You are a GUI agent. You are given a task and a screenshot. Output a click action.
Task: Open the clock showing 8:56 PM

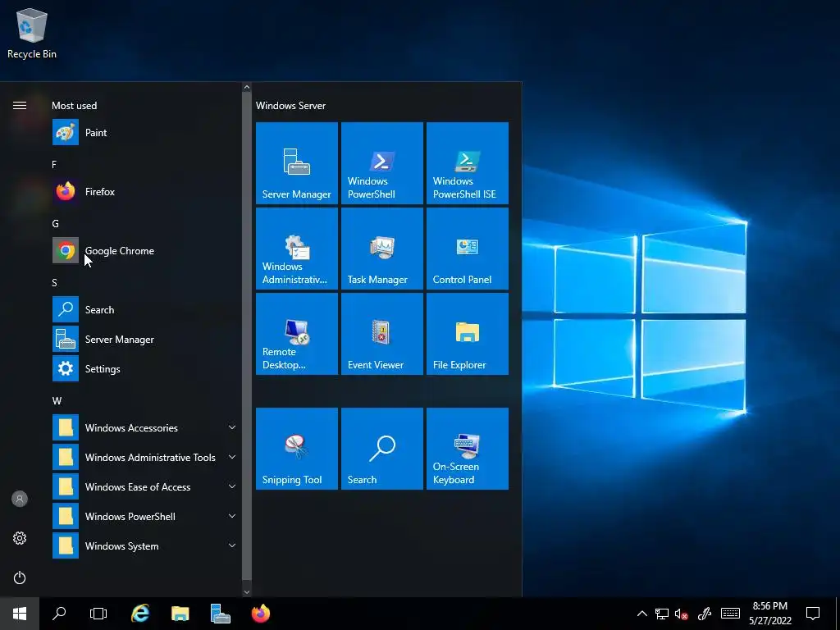[x=770, y=614]
